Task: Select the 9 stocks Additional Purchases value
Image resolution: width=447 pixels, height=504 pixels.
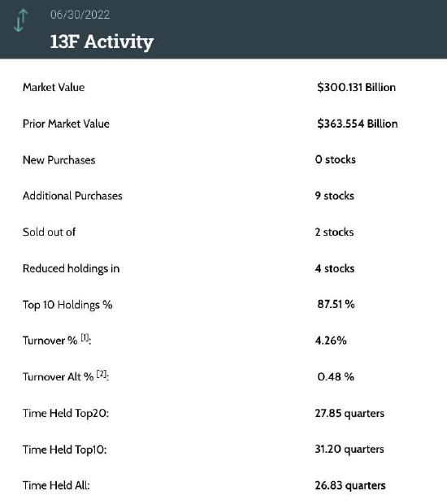Action: (335, 196)
